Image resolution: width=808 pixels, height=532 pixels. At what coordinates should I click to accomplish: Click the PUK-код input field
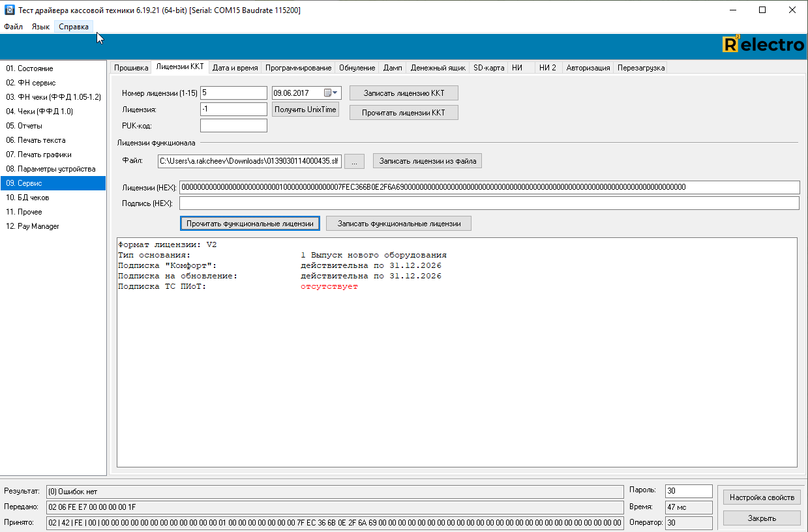pyautogui.click(x=233, y=126)
